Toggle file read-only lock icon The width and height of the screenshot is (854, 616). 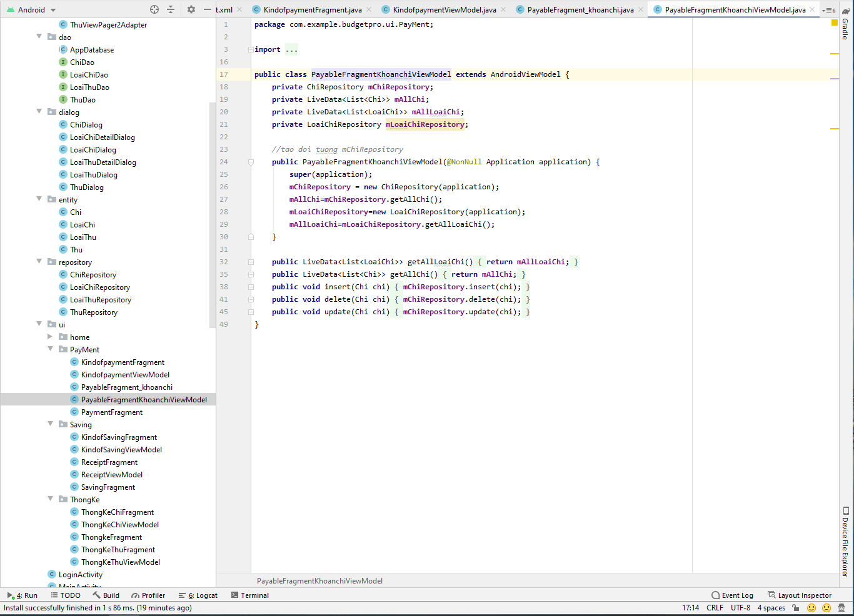[796, 608]
